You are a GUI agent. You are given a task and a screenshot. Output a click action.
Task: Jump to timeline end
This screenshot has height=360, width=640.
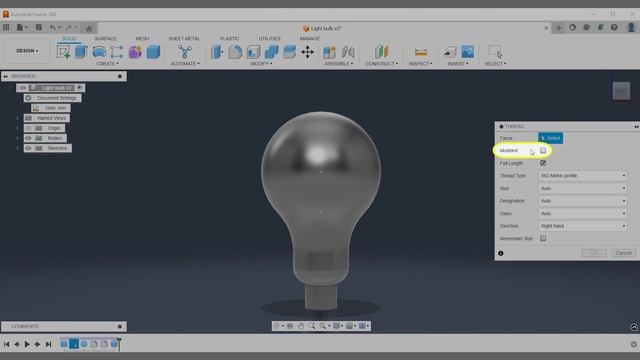(48, 344)
